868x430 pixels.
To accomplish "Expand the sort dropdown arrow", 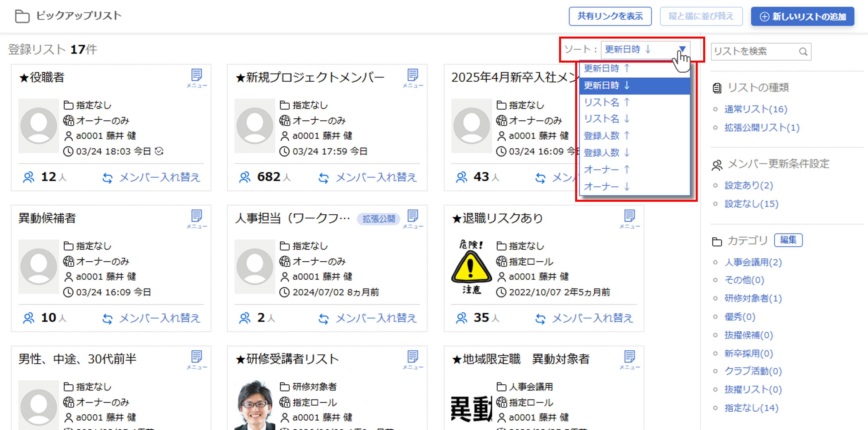I will 682,49.
